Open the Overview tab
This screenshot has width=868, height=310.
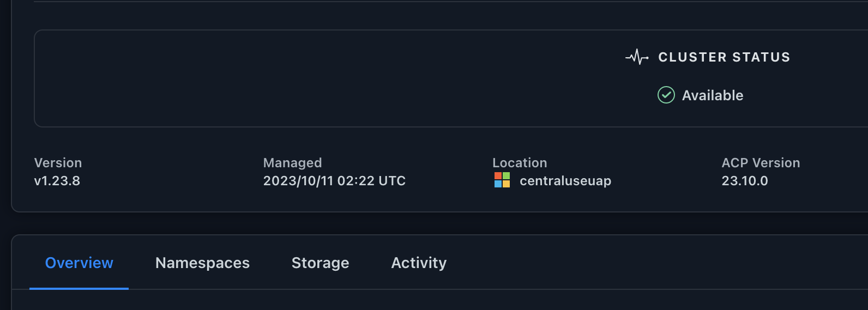coord(79,263)
